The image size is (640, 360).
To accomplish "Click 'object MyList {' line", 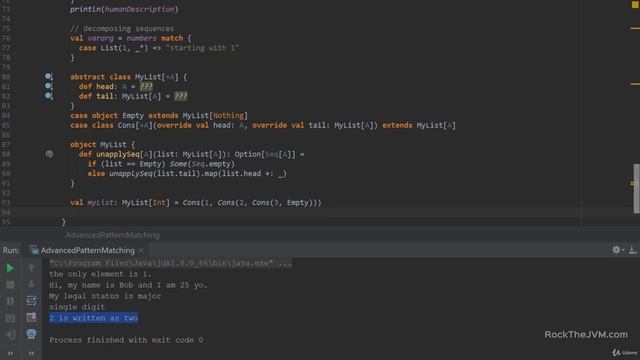I will pyautogui.click(x=102, y=144).
